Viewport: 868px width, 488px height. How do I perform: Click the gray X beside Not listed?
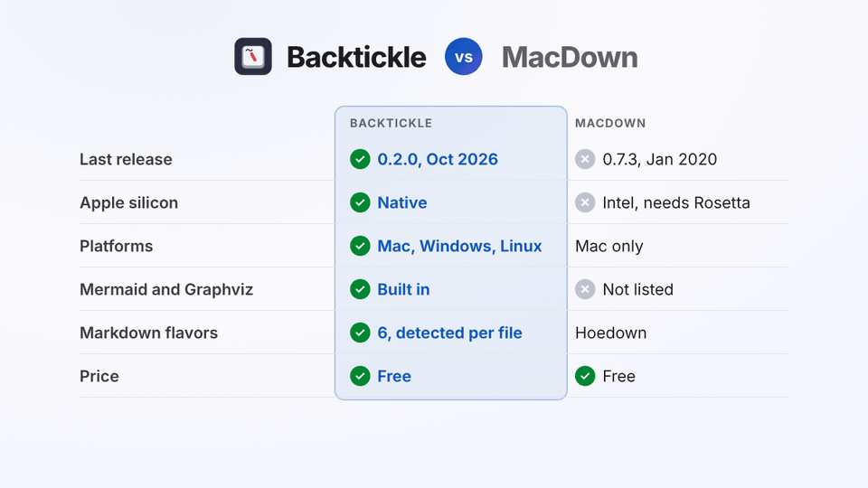(585, 289)
